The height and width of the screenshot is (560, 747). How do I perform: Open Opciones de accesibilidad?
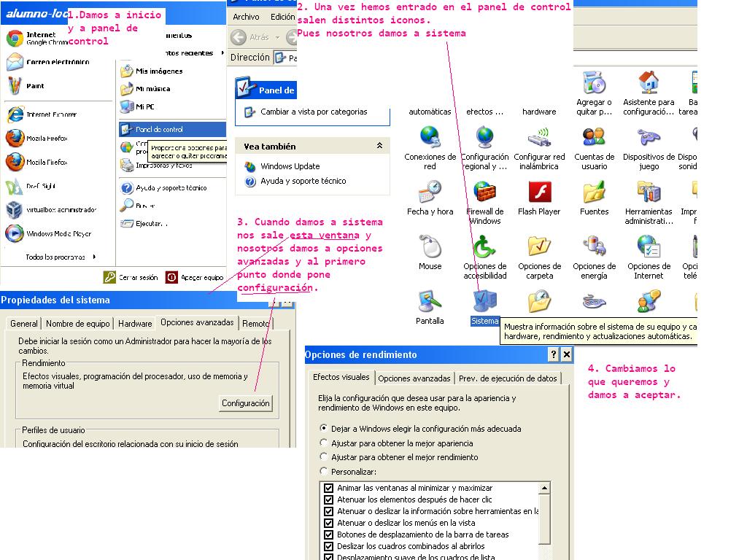484,257
